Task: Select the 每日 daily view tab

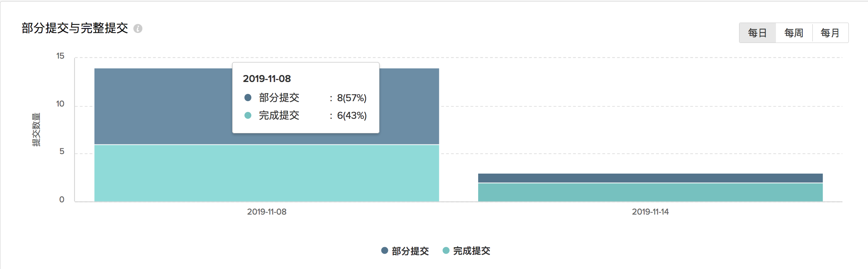Action: click(757, 33)
